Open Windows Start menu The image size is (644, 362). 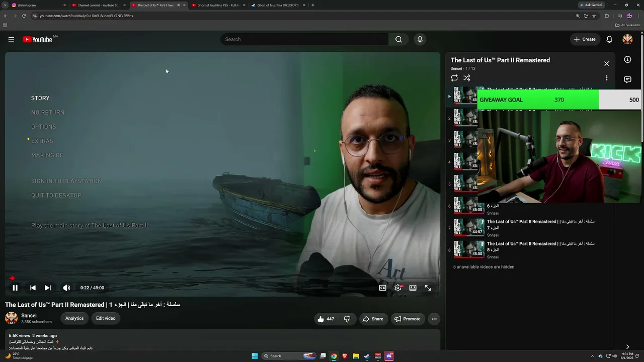click(x=255, y=356)
